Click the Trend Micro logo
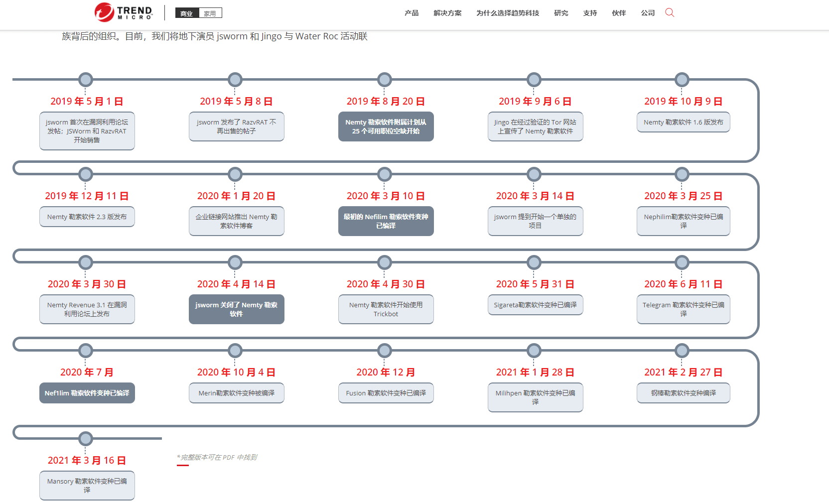The width and height of the screenshot is (829, 504). tap(124, 12)
